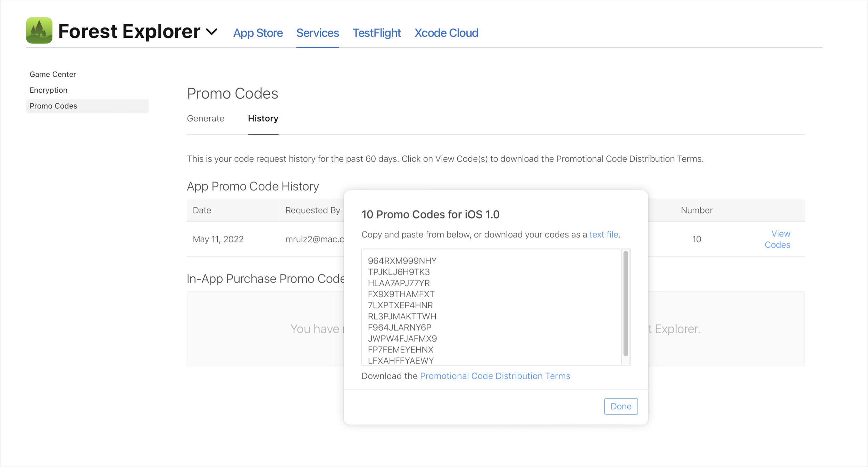Click the View Codes link

pos(778,239)
